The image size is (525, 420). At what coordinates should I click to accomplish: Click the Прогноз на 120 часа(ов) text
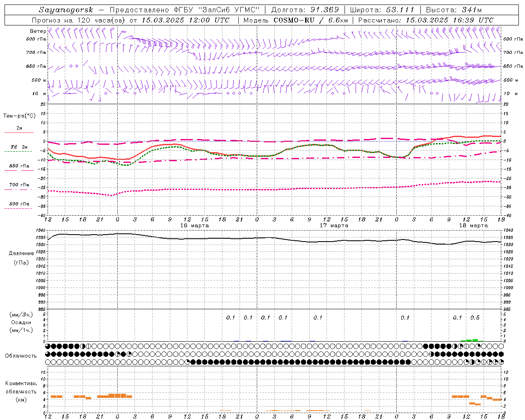point(79,20)
